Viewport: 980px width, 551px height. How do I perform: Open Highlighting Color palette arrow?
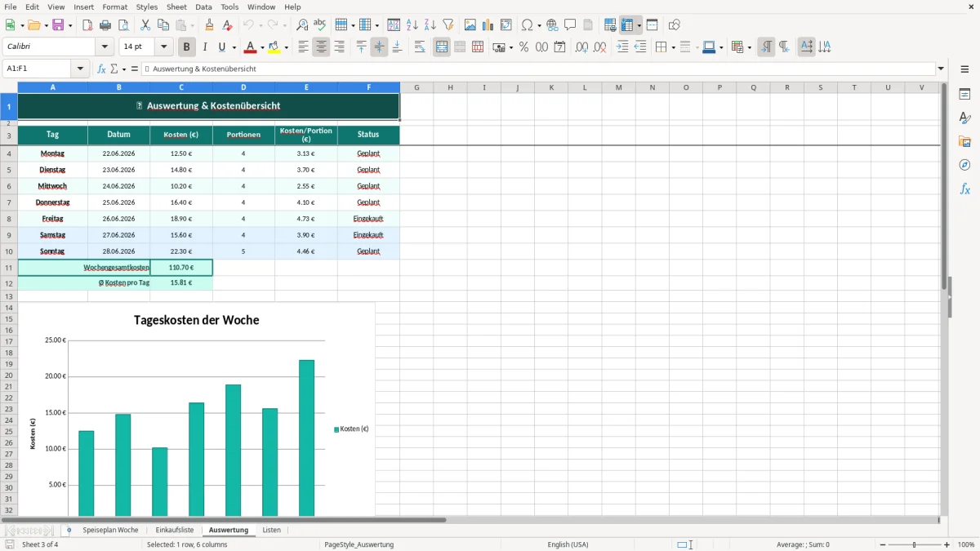coord(286,47)
